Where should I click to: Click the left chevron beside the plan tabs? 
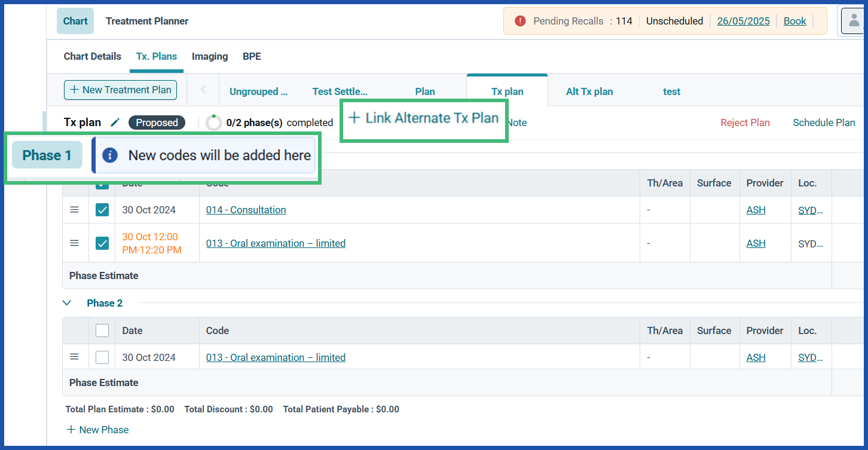coord(203,90)
